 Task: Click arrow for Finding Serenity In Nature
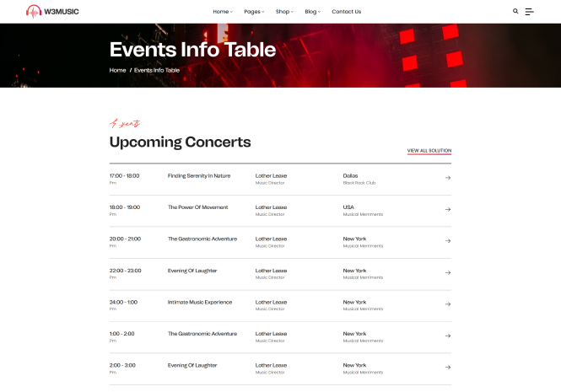coord(448,178)
